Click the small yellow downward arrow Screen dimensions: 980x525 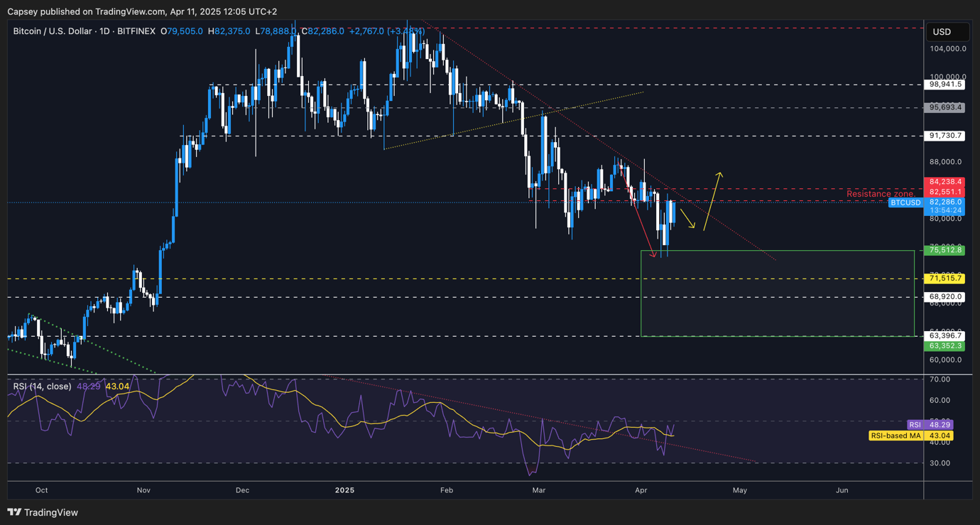point(687,219)
